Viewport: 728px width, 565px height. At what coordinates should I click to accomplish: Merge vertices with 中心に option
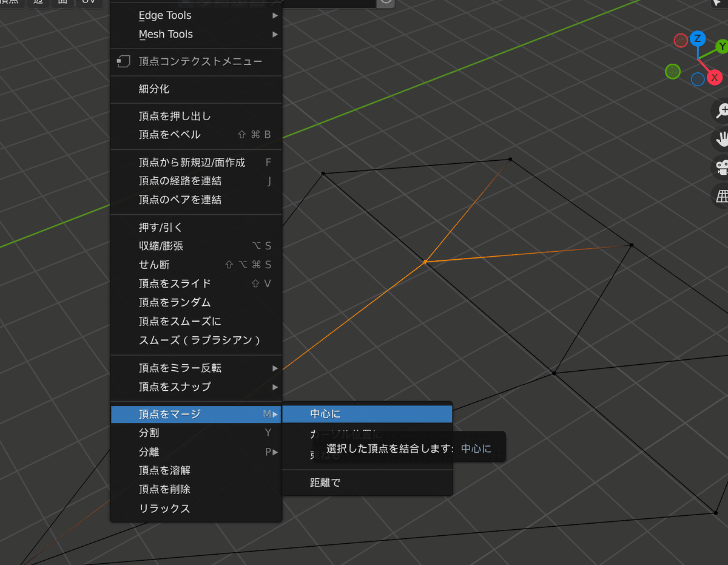point(368,414)
